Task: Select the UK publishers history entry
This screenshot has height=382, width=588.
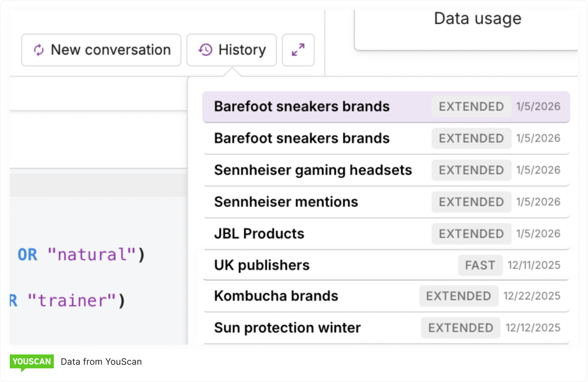Action: [262, 265]
